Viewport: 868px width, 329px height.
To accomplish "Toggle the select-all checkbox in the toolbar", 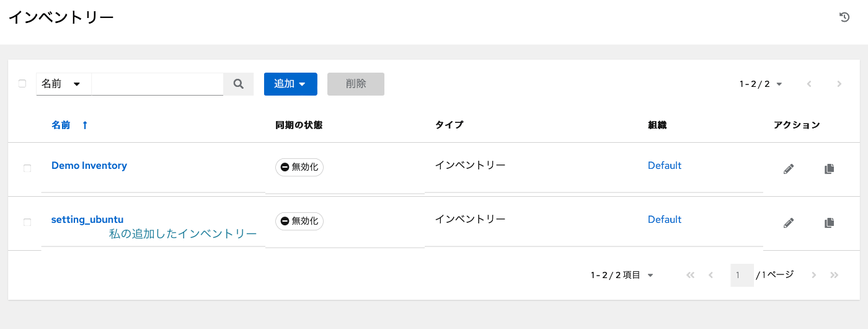I will pos(22,83).
